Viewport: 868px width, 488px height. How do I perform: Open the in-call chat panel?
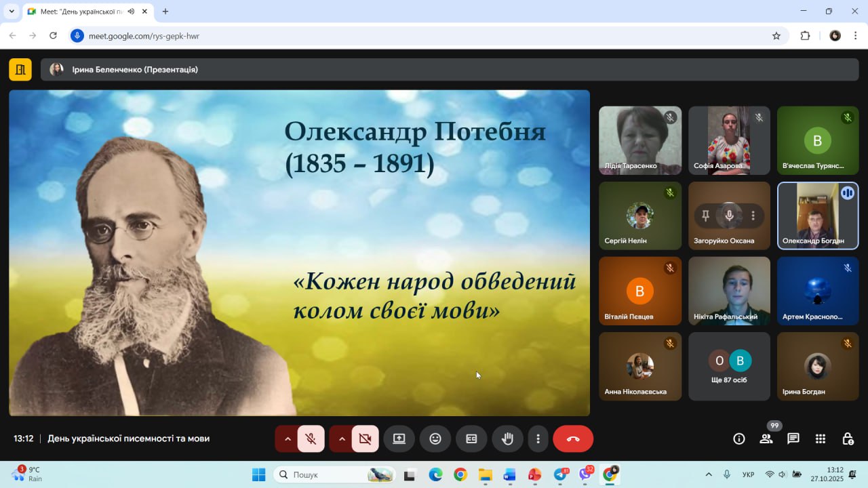(x=793, y=439)
